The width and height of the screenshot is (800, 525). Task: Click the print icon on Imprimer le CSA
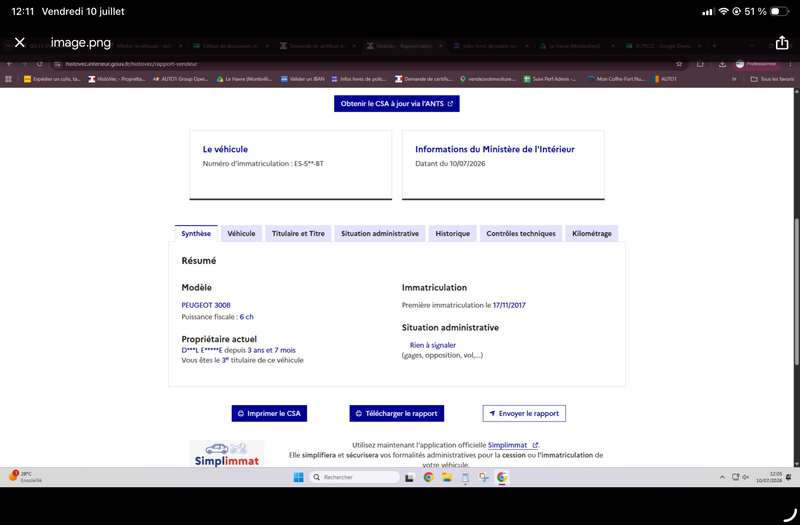(240, 413)
